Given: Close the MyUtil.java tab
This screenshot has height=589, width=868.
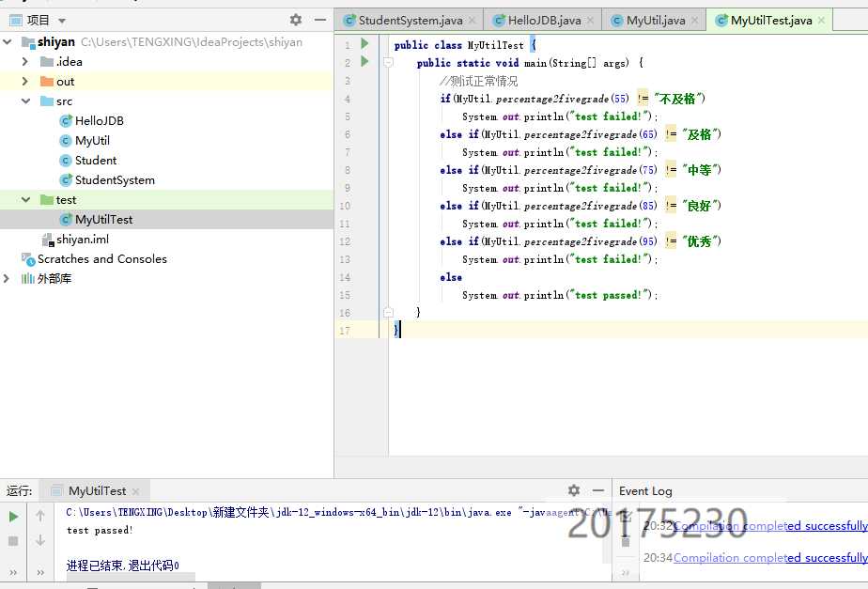Looking at the screenshot, I should coord(695,21).
